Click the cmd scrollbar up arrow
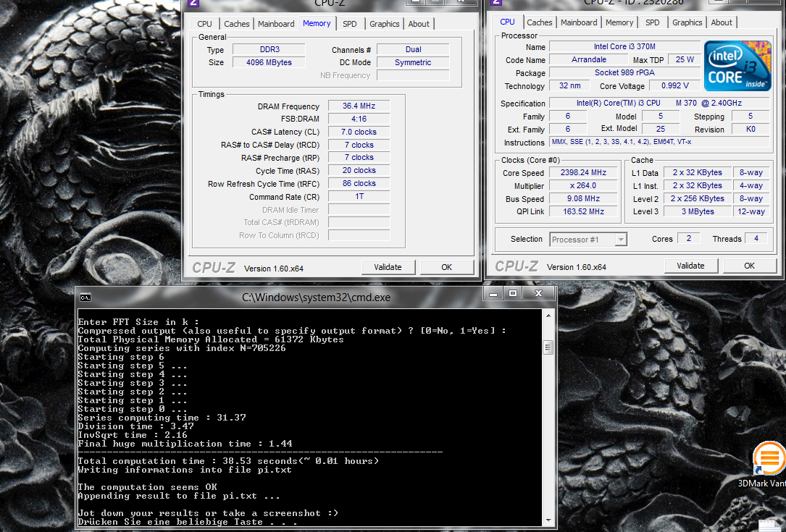The width and height of the screenshot is (786, 532). pos(548,316)
